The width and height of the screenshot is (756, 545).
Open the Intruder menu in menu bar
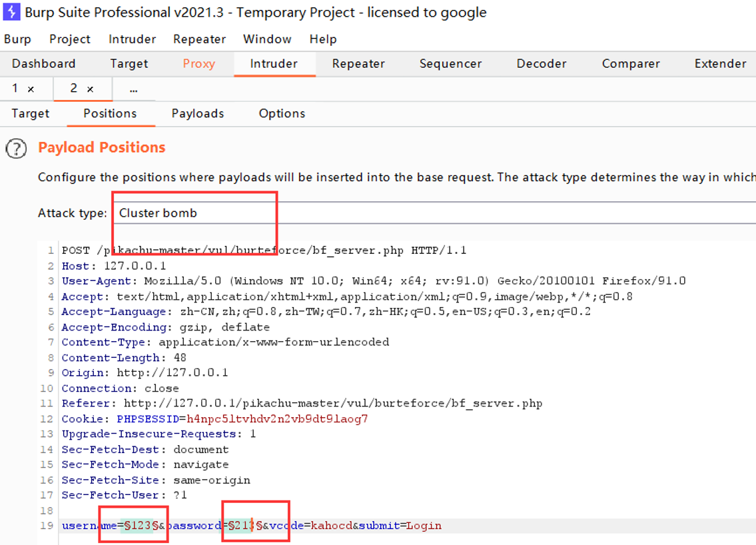pyautogui.click(x=132, y=39)
